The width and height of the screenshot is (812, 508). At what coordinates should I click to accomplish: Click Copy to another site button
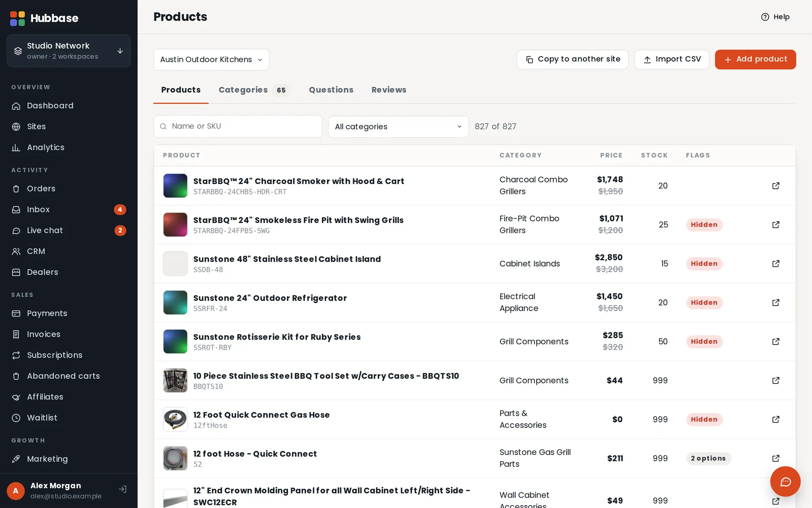572,59
